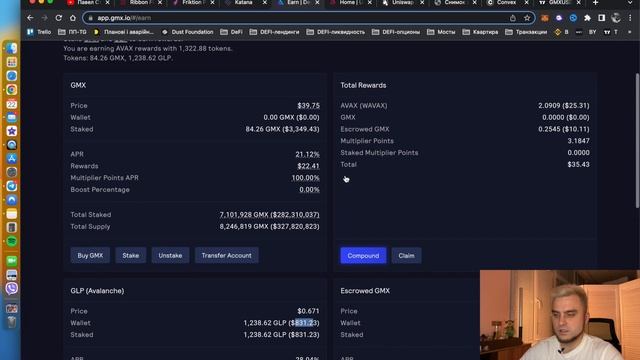Switch to the Ribbon tab

[x=141, y=2]
